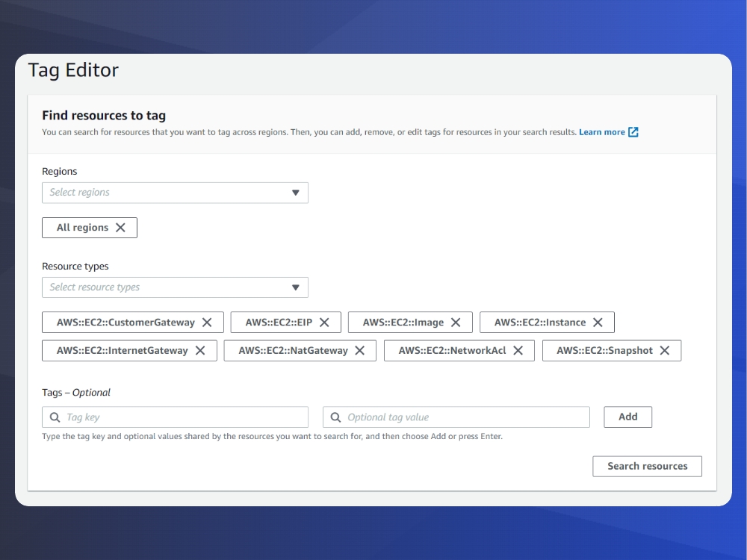Remove AWS::EC2::EIP resource type chip
This screenshot has width=747, height=560.
(324, 323)
